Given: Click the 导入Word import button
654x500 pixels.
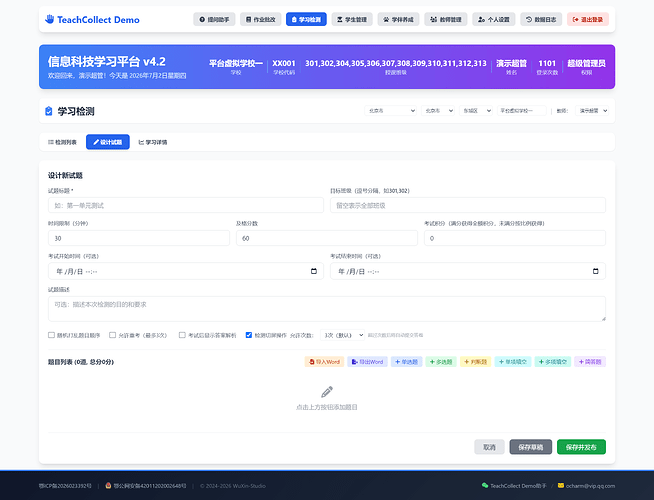Looking at the screenshot, I should tap(324, 362).
